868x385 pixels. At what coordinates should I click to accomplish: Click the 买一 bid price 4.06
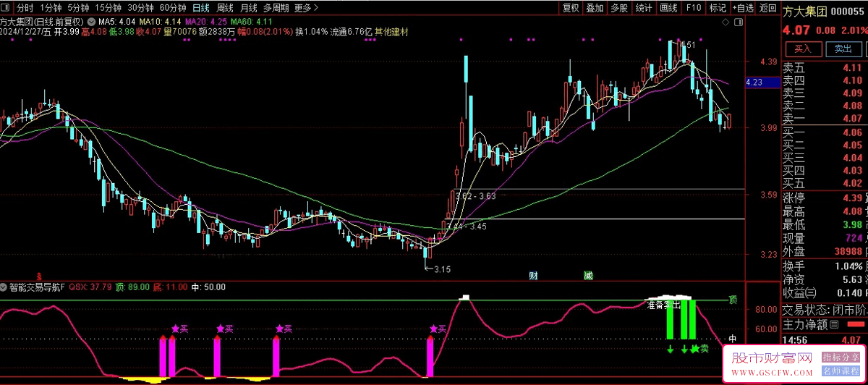[852, 132]
